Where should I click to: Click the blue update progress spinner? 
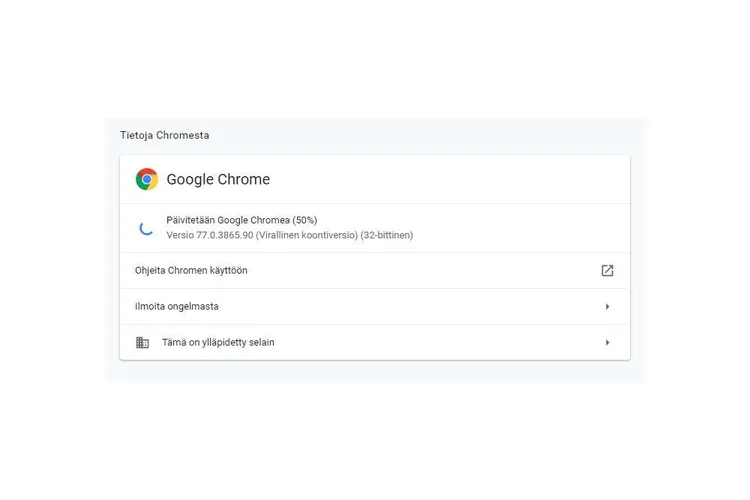pos(146,228)
